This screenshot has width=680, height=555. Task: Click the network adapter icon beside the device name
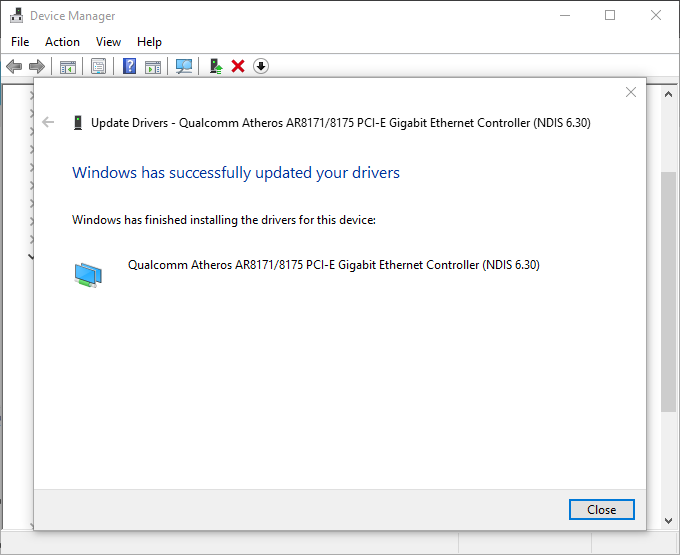pyautogui.click(x=88, y=275)
